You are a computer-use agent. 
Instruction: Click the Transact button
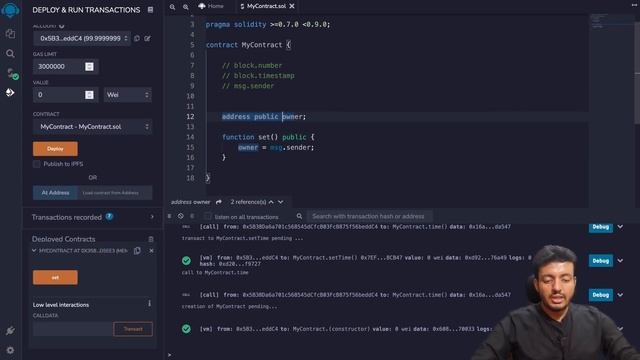click(x=133, y=329)
